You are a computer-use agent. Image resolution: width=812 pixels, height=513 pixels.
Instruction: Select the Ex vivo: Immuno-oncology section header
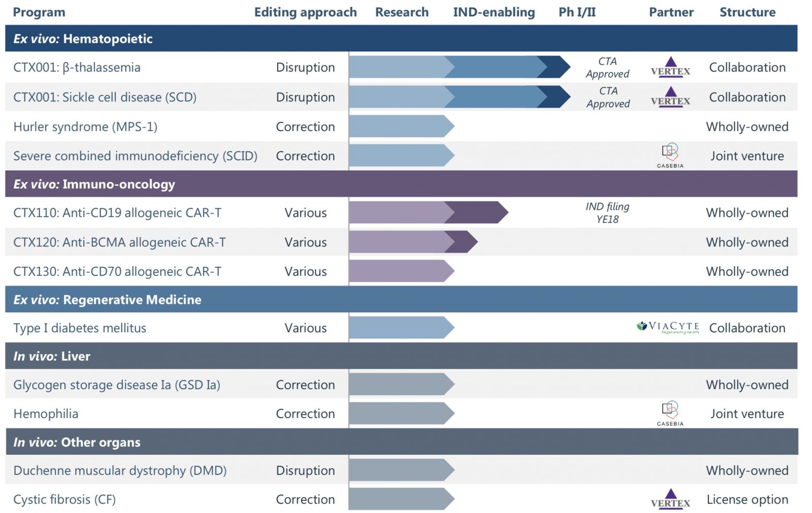(x=94, y=184)
